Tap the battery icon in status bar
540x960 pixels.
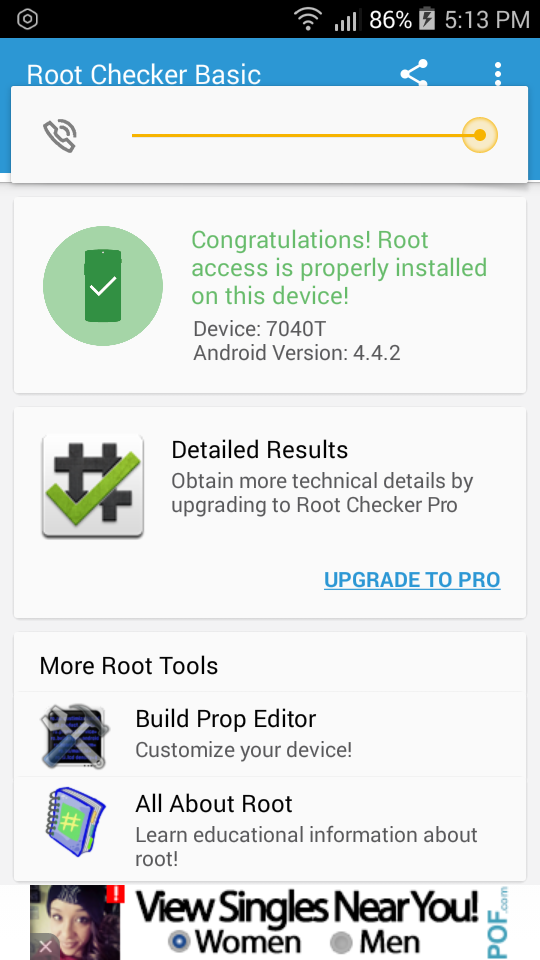coord(427,20)
